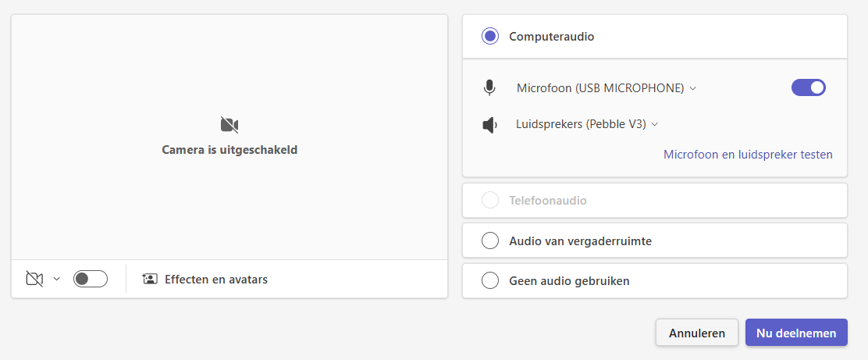Click the Annuleren button
This screenshot has height=360, width=868.
(697, 333)
